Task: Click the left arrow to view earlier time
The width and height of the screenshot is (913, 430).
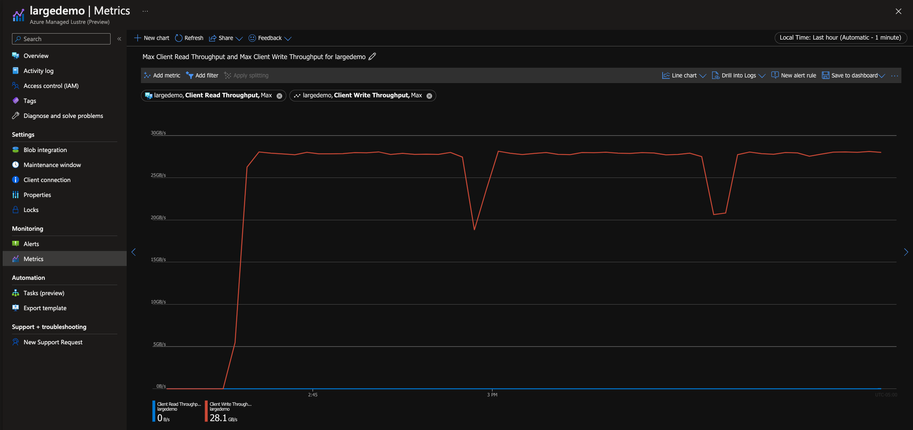Action: pos(133,252)
